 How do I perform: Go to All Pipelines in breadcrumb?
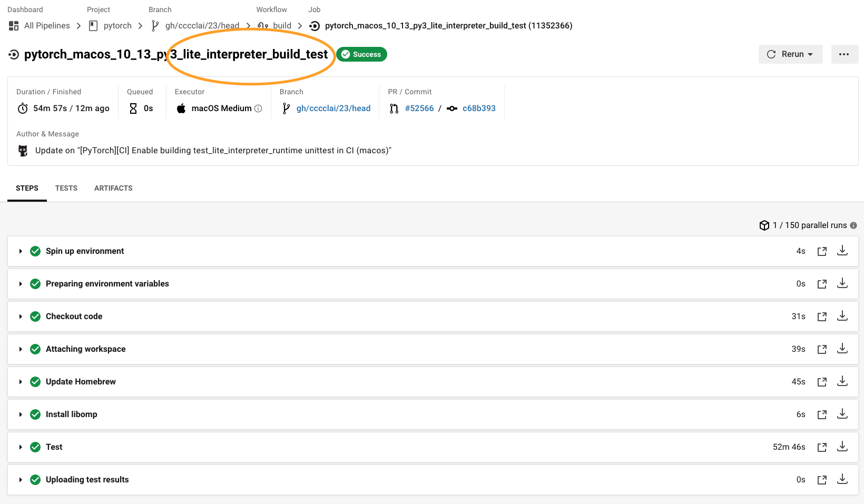(x=47, y=26)
